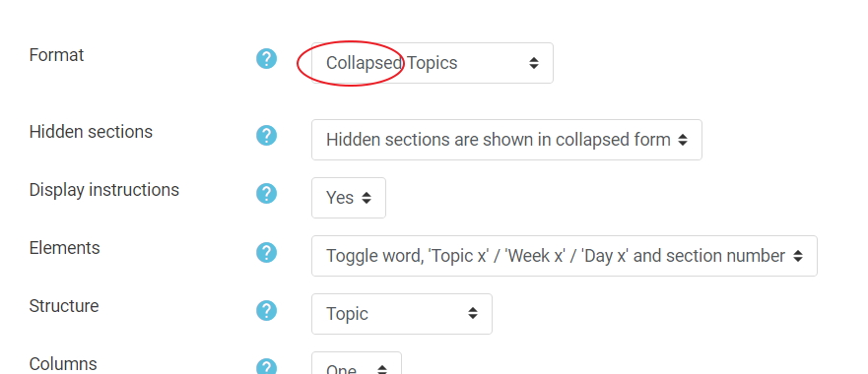The width and height of the screenshot is (868, 374).
Task: Open the Display instructions Yes dropdown
Action: pyautogui.click(x=349, y=198)
